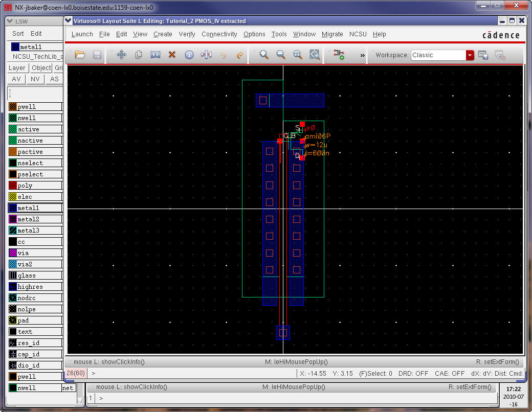Open the Verify menu
Viewport: 532px width, 412px height.
[x=186, y=34]
